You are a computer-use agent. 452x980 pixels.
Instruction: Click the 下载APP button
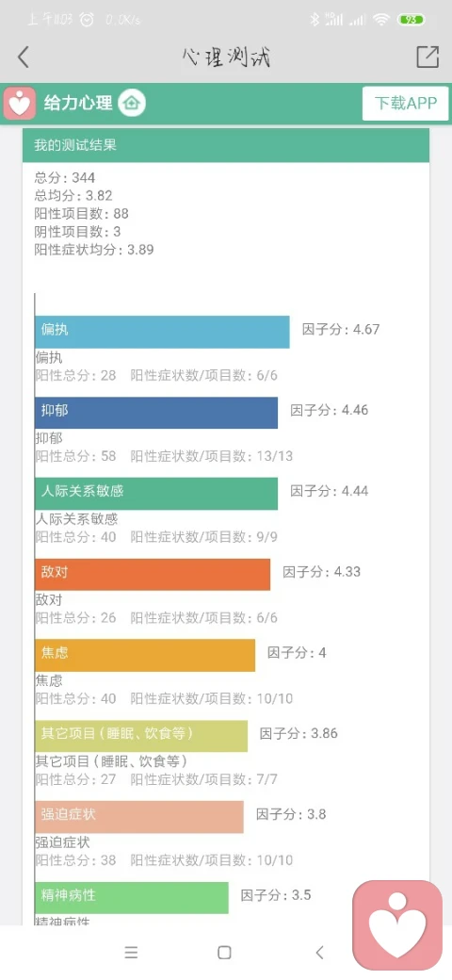pos(405,103)
